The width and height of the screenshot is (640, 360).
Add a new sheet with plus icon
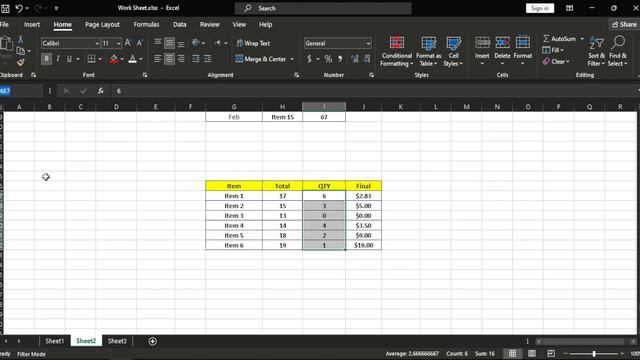(152, 341)
